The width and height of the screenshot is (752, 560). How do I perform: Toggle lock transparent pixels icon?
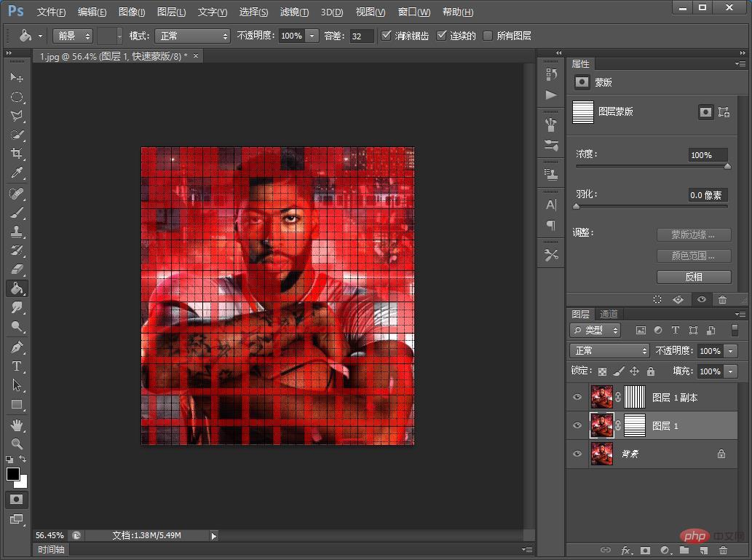click(603, 371)
